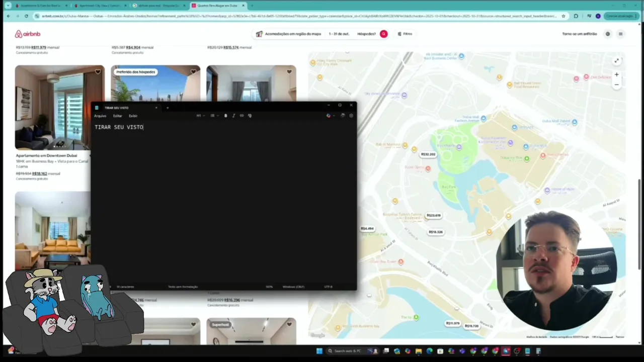Go back in the browser
This screenshot has width=644, height=362.
tap(8, 16)
